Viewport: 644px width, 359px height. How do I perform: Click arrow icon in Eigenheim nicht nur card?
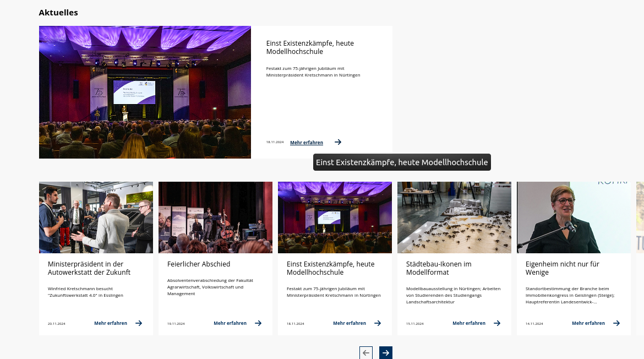pyautogui.click(x=616, y=323)
